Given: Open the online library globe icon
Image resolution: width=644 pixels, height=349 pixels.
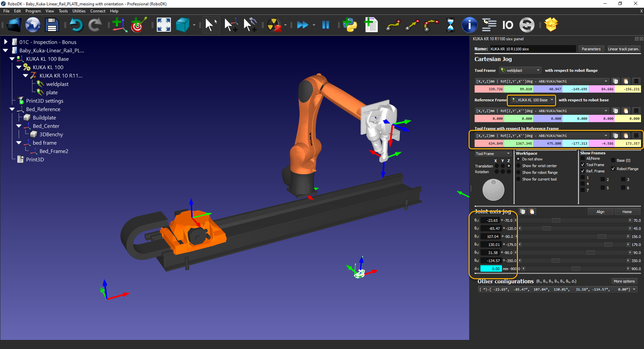Looking at the screenshot, I should tap(33, 25).
